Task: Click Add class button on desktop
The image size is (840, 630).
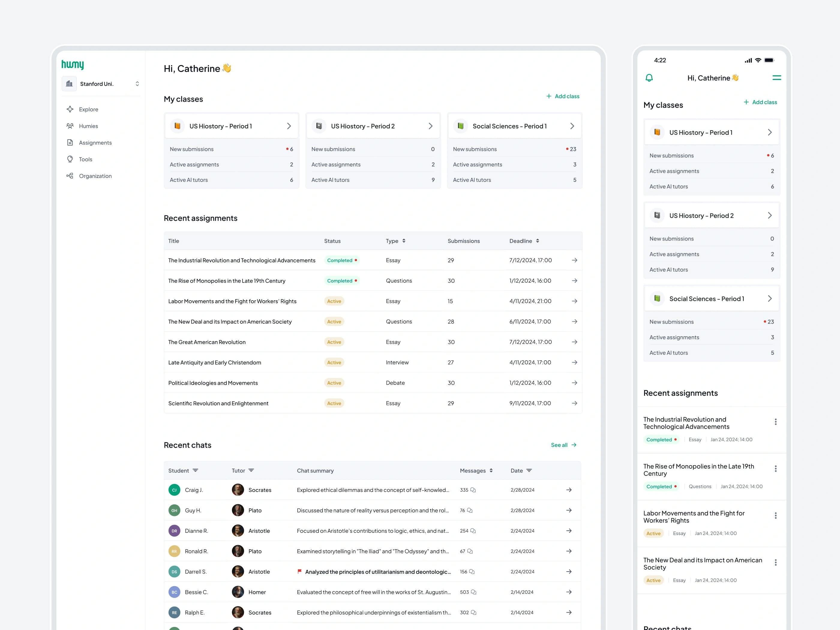Action: [x=563, y=97]
